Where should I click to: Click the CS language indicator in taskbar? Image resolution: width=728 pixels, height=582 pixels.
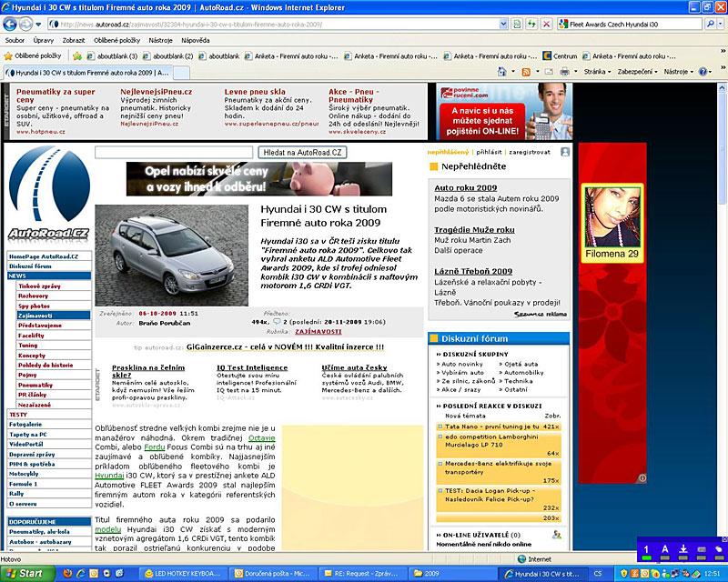[598, 574]
